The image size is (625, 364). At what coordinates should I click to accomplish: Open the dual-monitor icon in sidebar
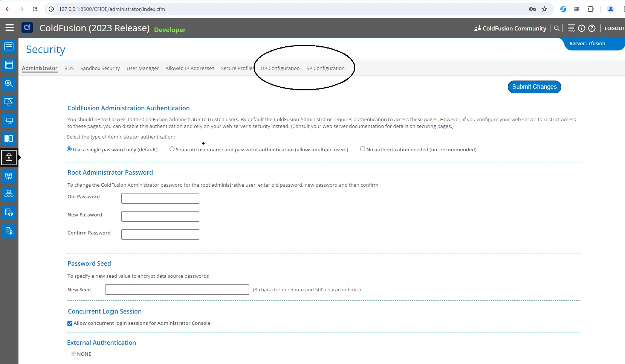[x=9, y=120]
